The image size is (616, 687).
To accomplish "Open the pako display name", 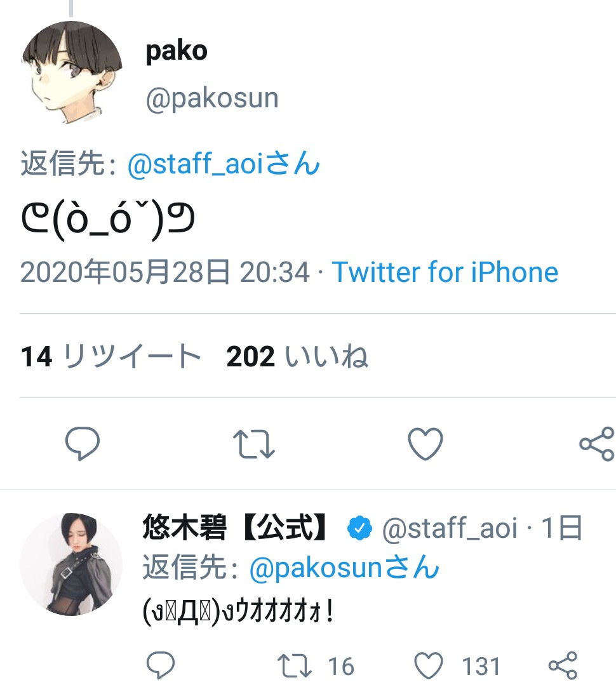I will [177, 51].
